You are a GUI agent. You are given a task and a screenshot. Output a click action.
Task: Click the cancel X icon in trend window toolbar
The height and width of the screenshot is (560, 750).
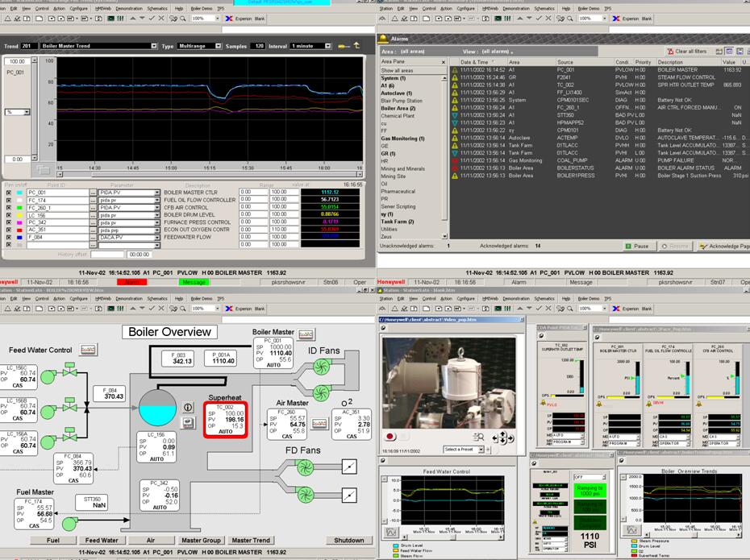coord(161,19)
